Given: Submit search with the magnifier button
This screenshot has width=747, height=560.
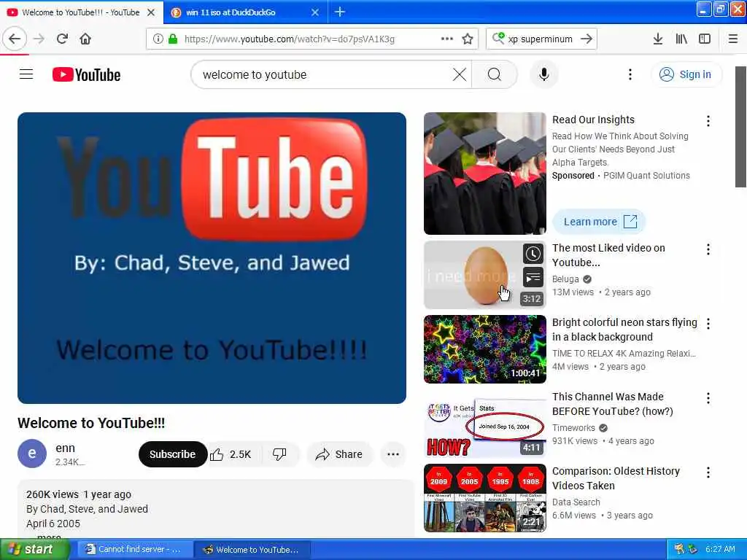Looking at the screenshot, I should (495, 75).
